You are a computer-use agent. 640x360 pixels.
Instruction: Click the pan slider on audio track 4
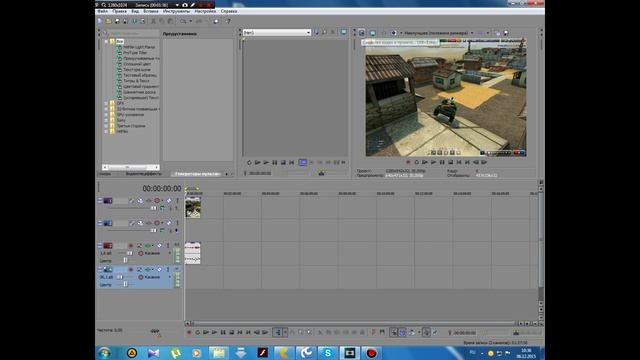click(125, 284)
